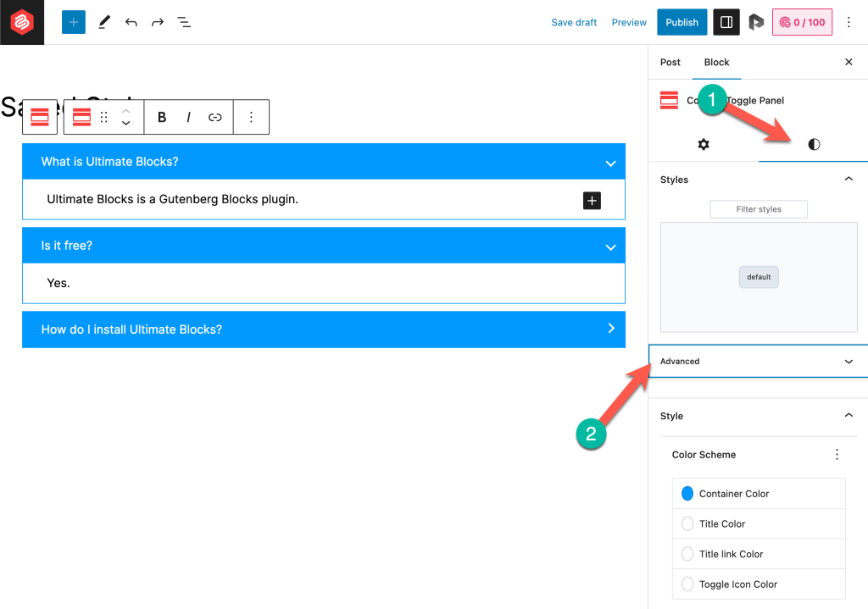This screenshot has height=609, width=868.
Task: Move block up with the arrow
Action: click(x=126, y=111)
